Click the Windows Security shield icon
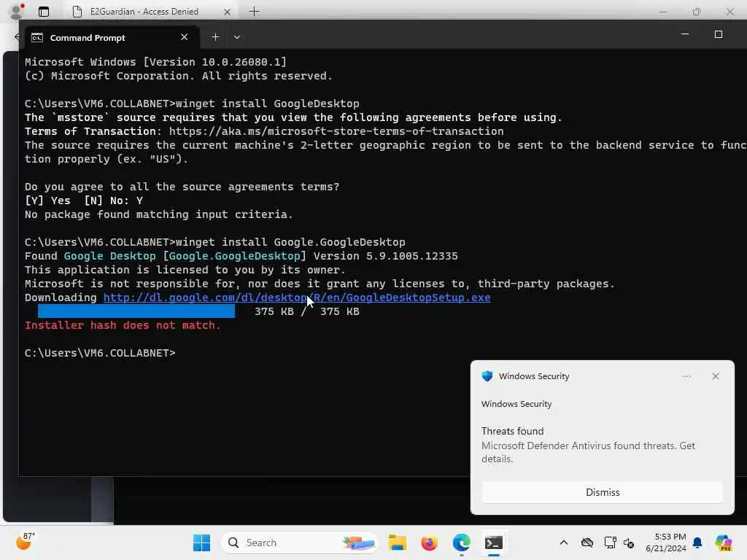This screenshot has height=560, width=747. [x=487, y=376]
